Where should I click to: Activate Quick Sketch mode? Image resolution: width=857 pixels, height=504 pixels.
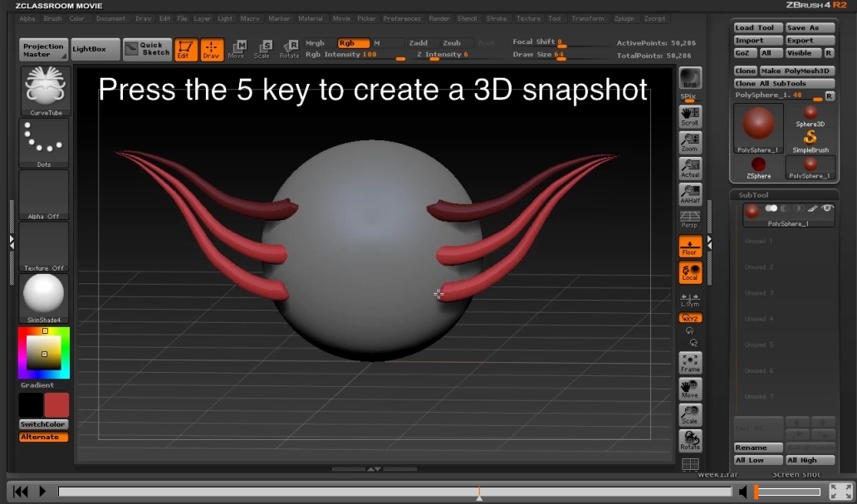[147, 48]
